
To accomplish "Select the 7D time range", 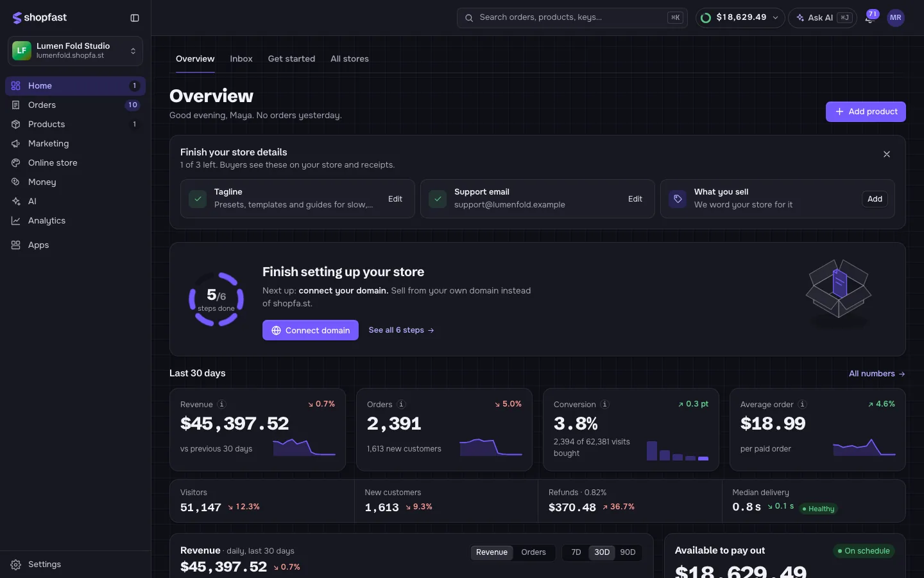I will click(x=576, y=552).
